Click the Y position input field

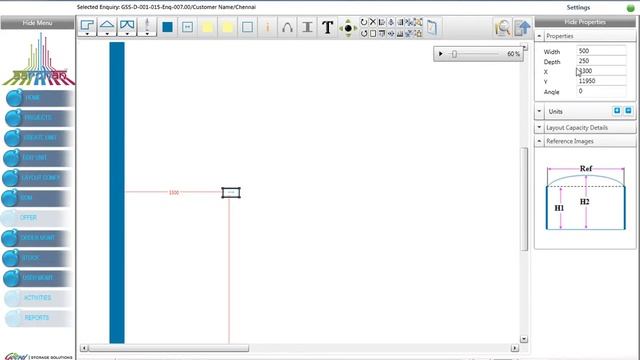pyautogui.click(x=601, y=81)
